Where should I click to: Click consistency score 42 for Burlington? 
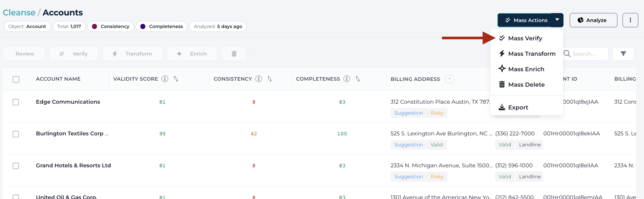pos(254,134)
